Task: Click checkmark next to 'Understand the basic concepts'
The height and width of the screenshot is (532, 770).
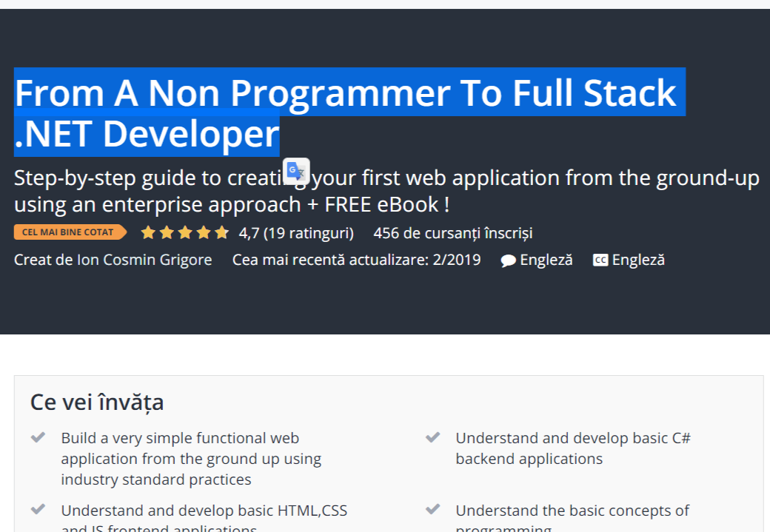Action: pos(433,511)
